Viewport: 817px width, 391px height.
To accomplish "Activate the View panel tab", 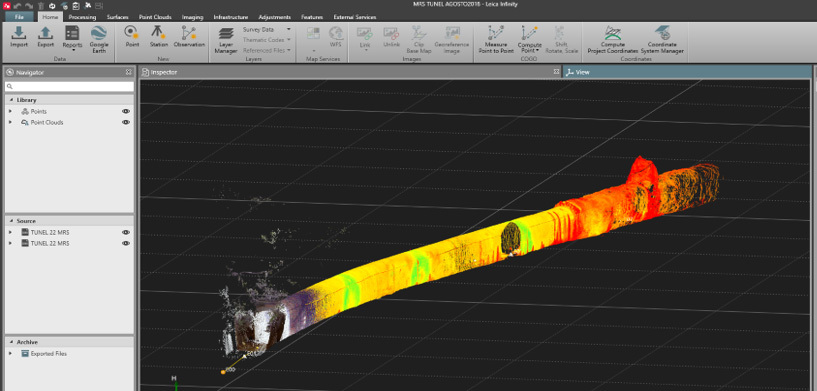I will [x=578, y=72].
